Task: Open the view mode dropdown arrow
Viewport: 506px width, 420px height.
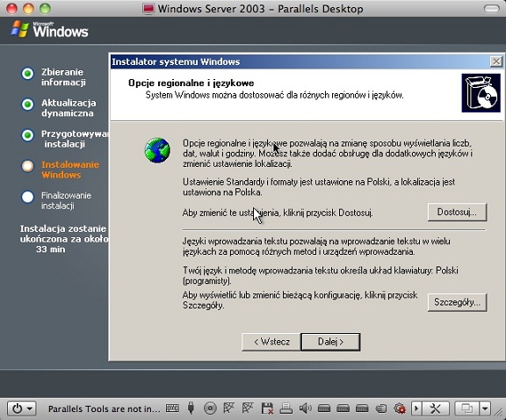Action: point(485,409)
